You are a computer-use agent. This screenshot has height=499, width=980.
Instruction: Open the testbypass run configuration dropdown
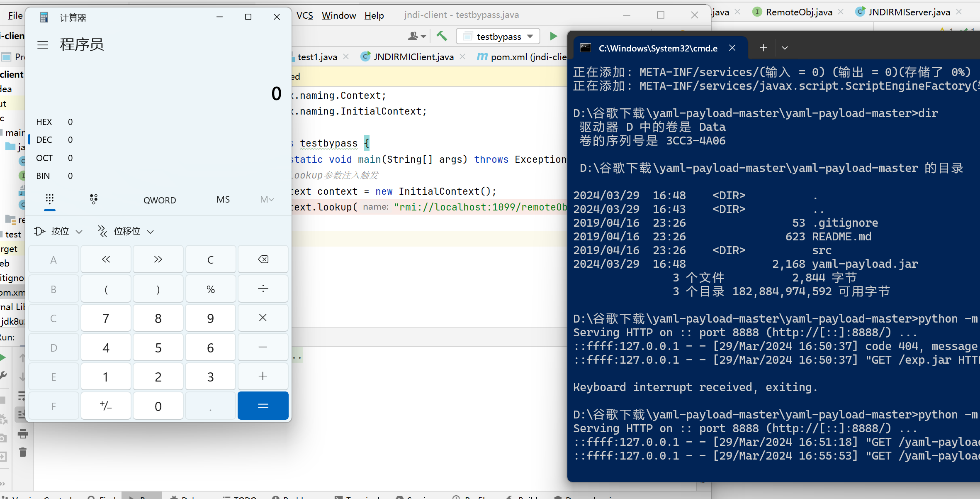(498, 37)
